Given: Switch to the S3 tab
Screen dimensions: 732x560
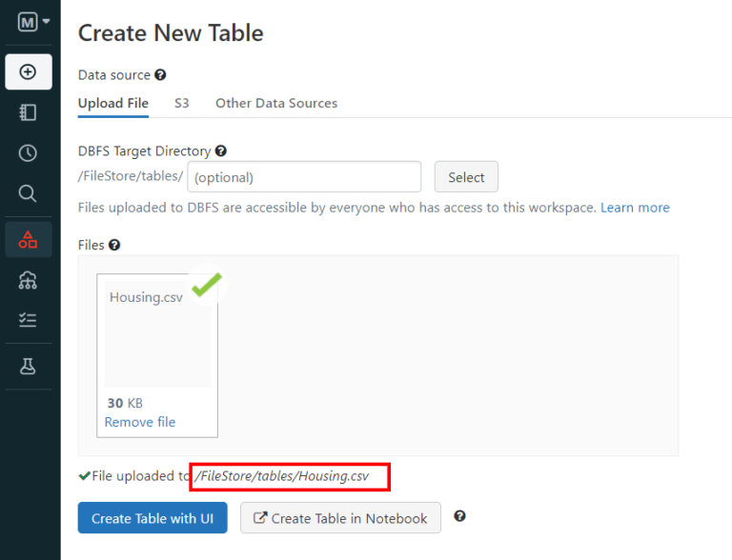Looking at the screenshot, I should (181, 103).
